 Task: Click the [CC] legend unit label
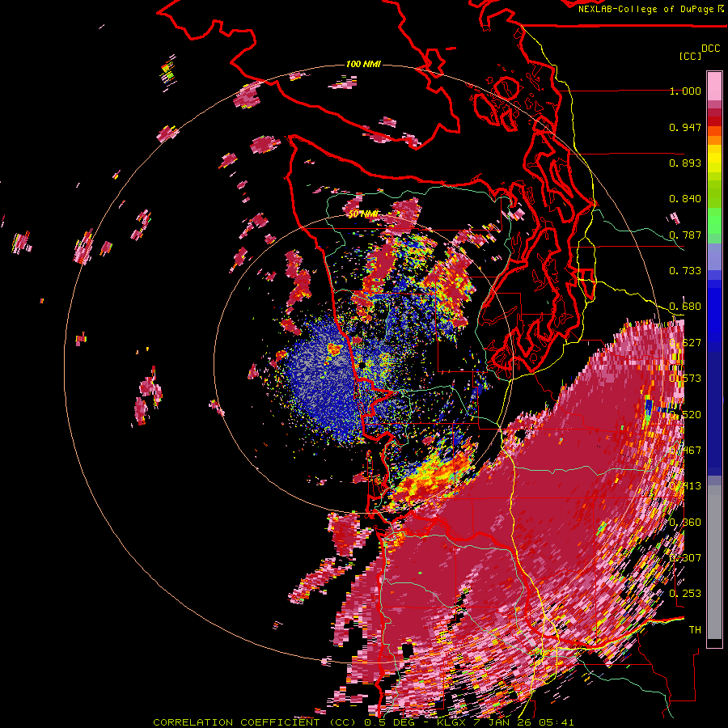(690, 56)
